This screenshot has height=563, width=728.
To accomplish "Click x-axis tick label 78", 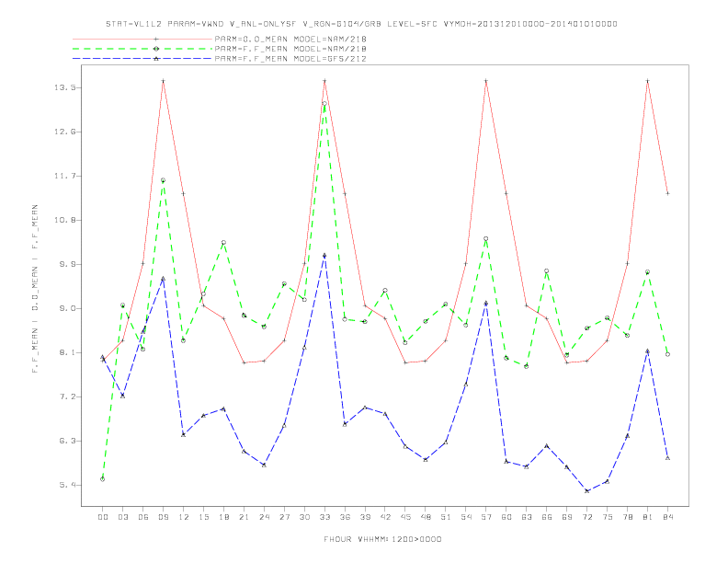I will (x=627, y=517).
